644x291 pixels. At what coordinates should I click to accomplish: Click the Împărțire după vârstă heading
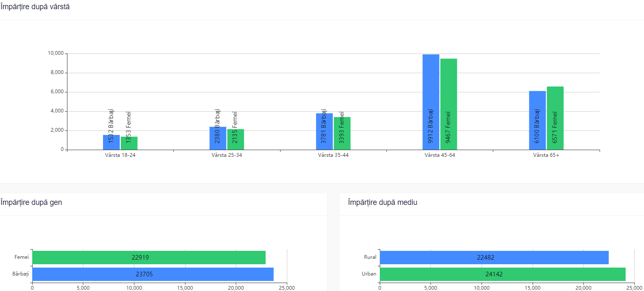click(x=35, y=7)
